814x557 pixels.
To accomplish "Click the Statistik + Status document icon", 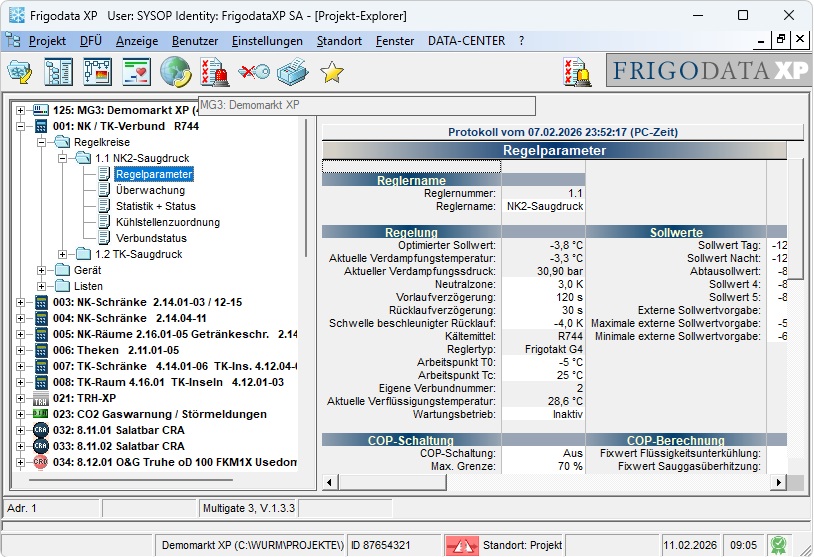I will (104, 206).
